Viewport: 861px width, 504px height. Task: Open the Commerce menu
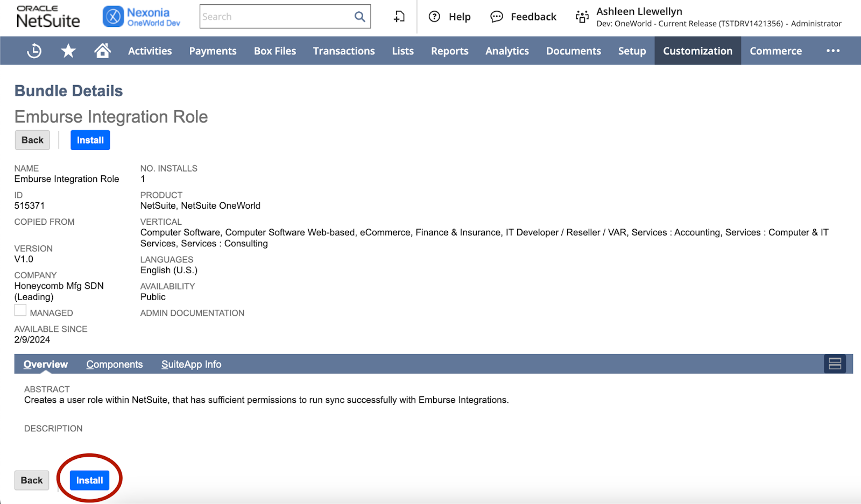click(775, 51)
